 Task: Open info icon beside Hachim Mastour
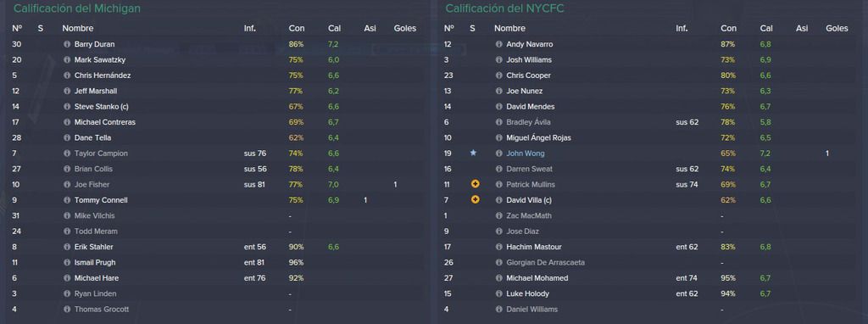pyautogui.click(x=498, y=247)
